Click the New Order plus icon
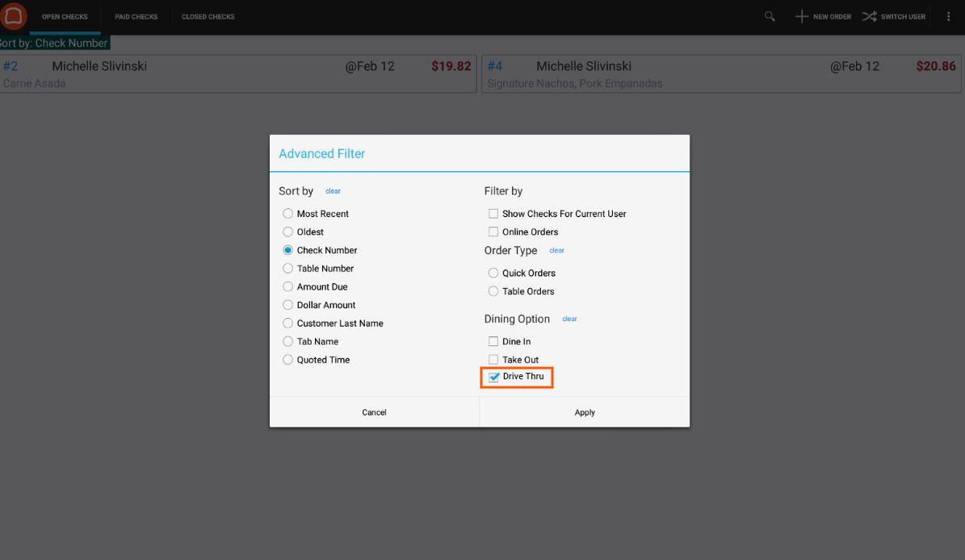The image size is (965, 560). point(801,16)
